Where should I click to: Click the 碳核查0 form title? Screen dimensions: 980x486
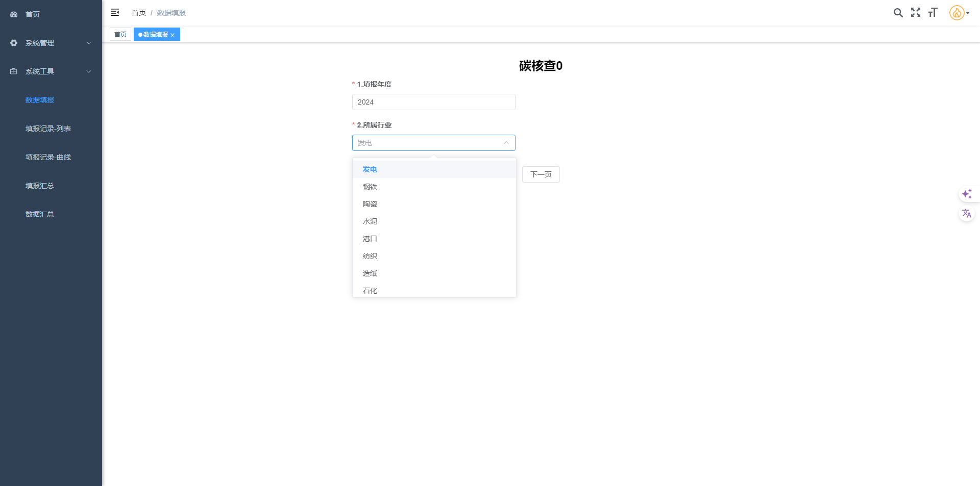pyautogui.click(x=541, y=66)
